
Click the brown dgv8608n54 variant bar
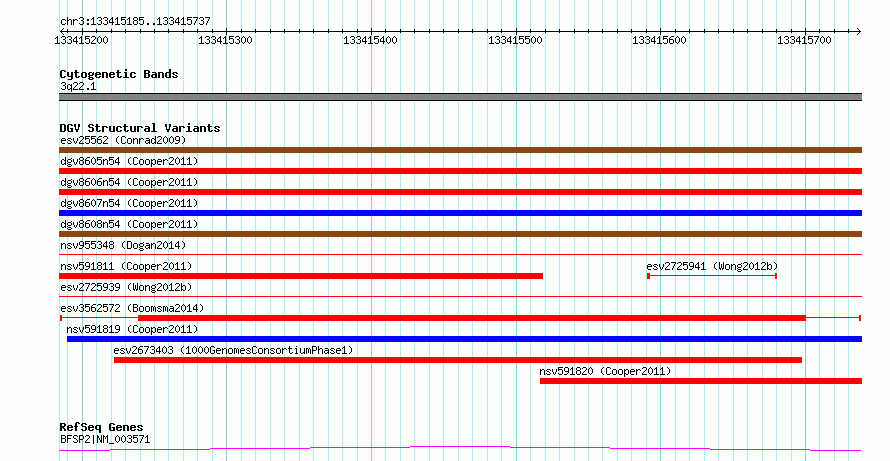[x=460, y=234]
